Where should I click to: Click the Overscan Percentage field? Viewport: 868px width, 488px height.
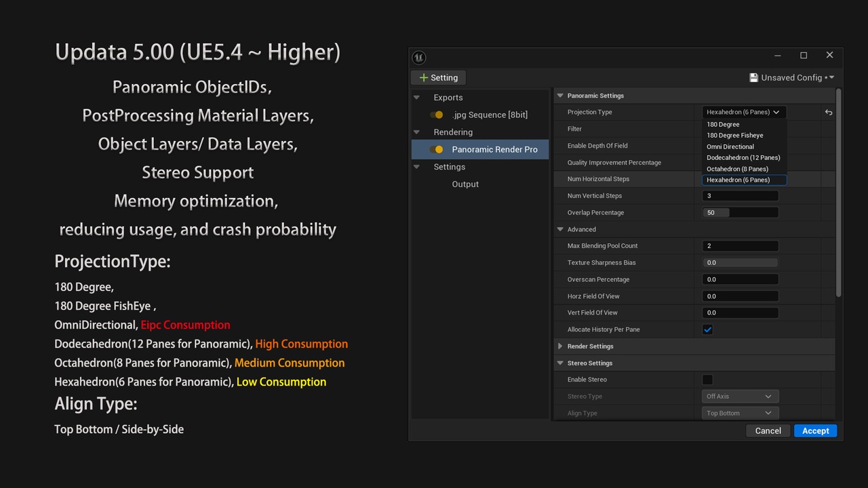741,279
